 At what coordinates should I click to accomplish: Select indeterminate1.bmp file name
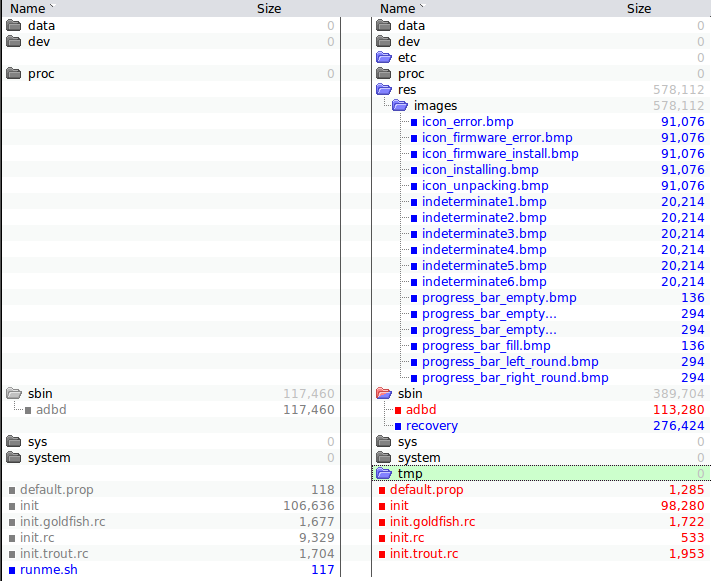pyautogui.click(x=484, y=201)
